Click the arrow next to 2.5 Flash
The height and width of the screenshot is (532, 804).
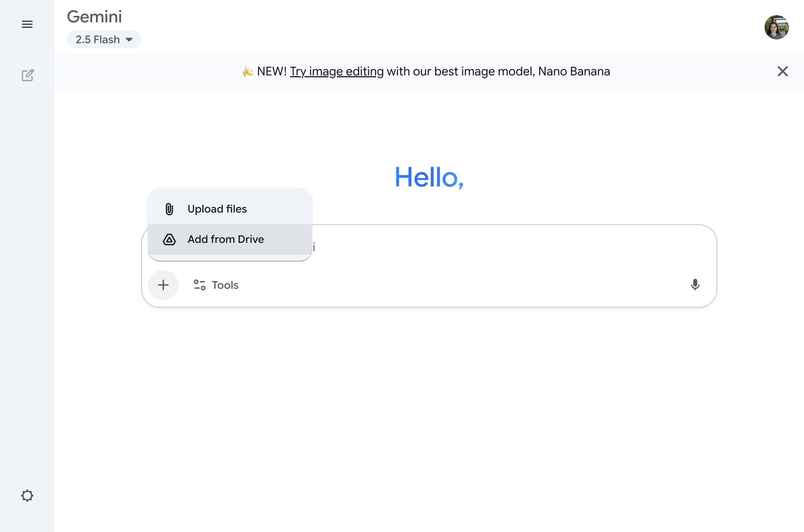tap(129, 40)
